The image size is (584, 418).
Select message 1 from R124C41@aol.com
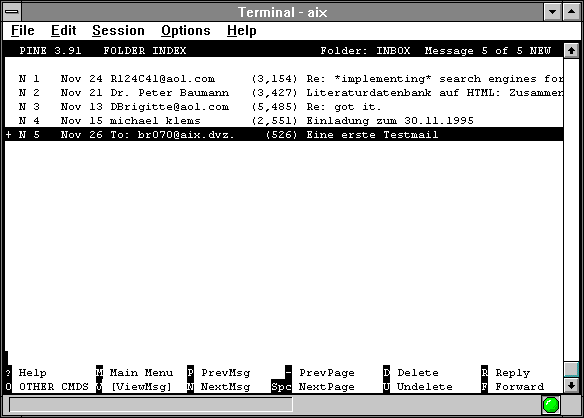(284, 79)
